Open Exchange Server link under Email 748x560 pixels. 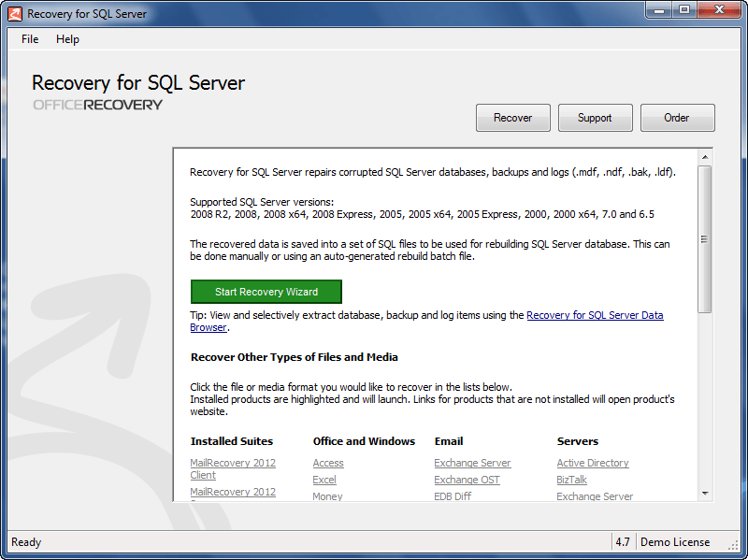tap(472, 463)
